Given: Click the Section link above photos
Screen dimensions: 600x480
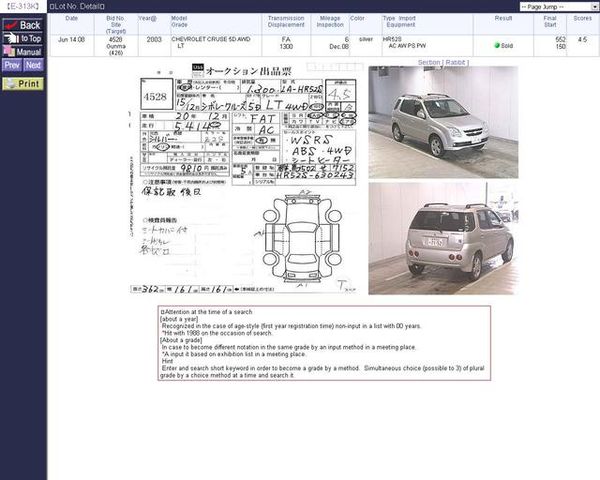Looking at the screenshot, I should (429, 62).
